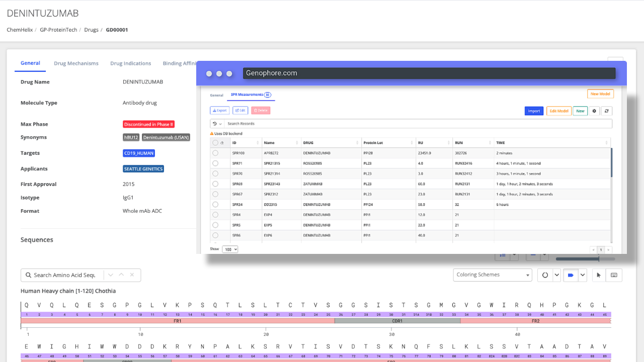Screen dimensions: 644x362
Task: Adjust the dark zoom slider above sequence toolbar
Action: pyautogui.click(x=598, y=259)
